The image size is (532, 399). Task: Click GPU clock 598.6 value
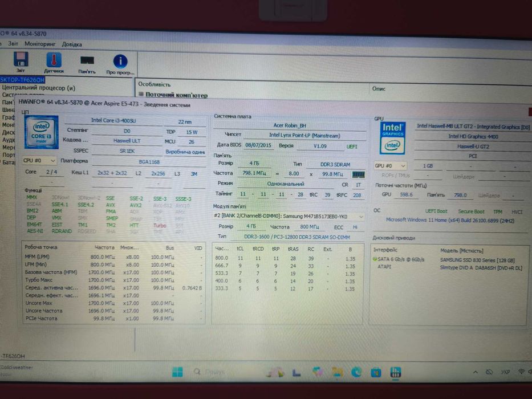[x=406, y=194]
